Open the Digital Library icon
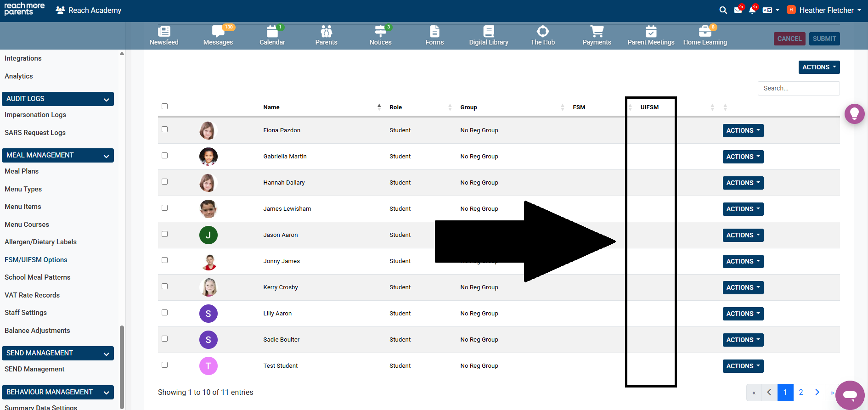 coord(488,32)
